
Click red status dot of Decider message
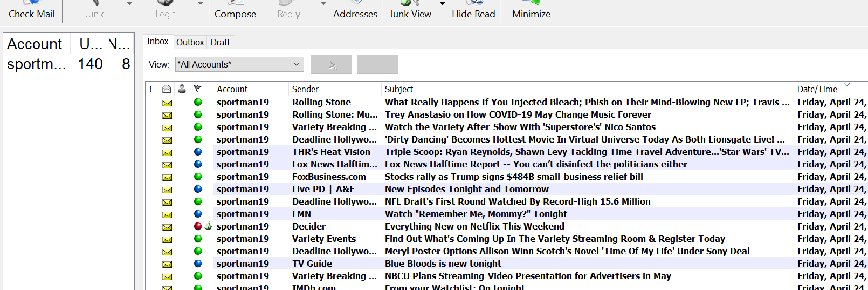click(x=198, y=226)
